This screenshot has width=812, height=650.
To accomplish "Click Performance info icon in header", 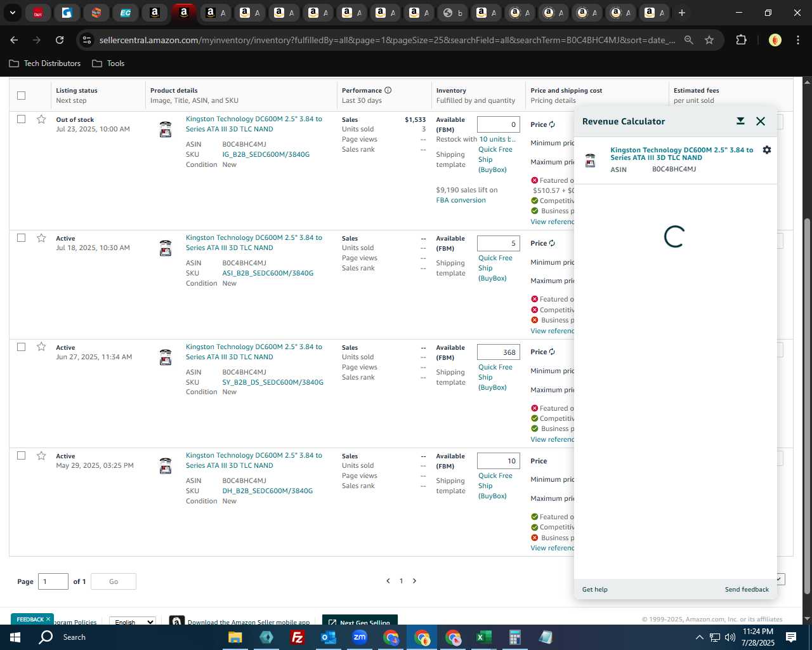I will [x=388, y=90].
